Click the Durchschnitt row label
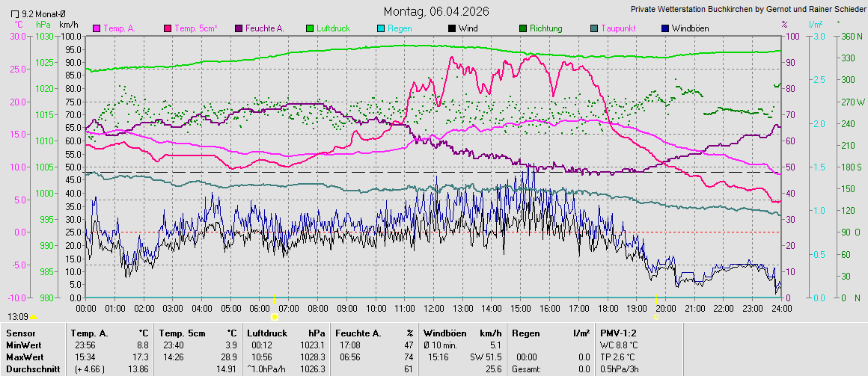 tap(31, 369)
